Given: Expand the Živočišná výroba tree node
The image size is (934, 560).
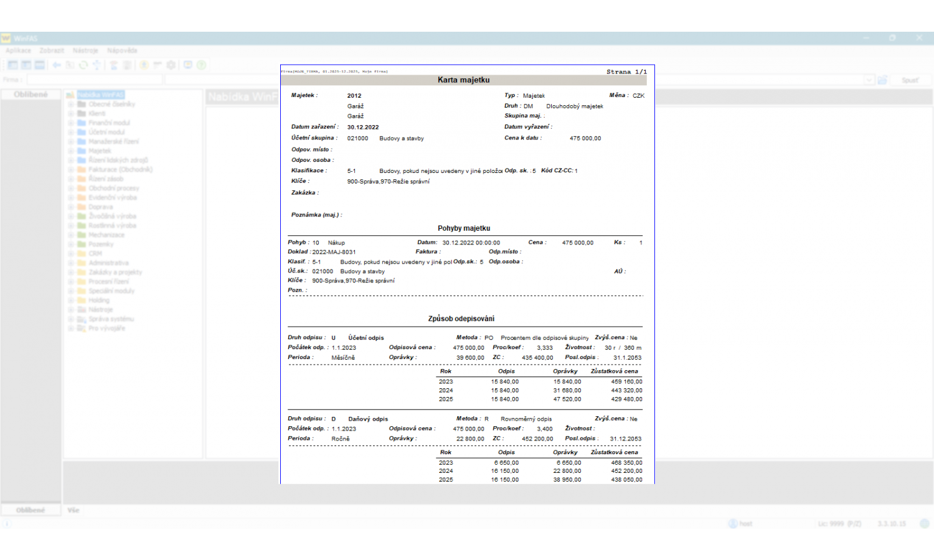Looking at the screenshot, I should [x=71, y=216].
